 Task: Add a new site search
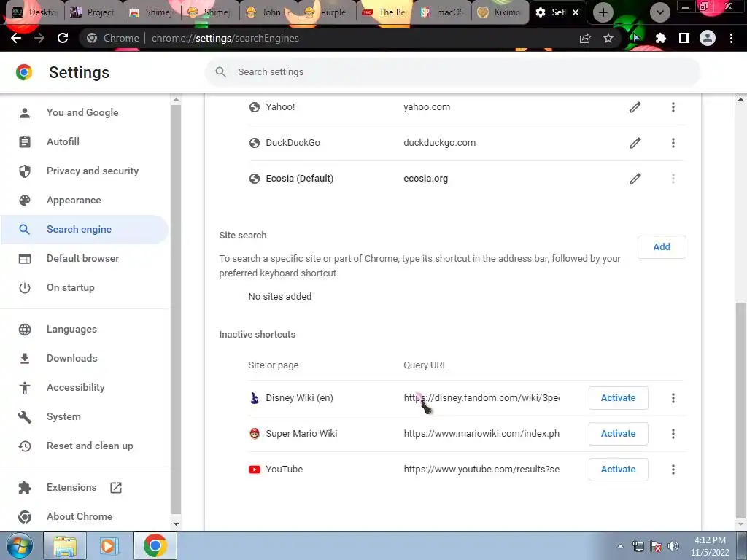point(662,247)
